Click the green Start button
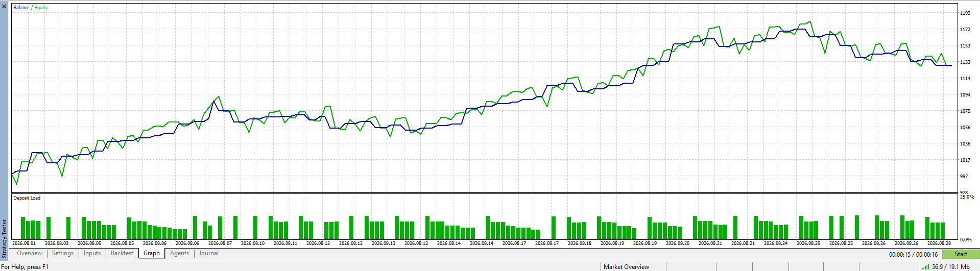Image resolution: width=980 pixels, height=271 pixels. (961, 254)
